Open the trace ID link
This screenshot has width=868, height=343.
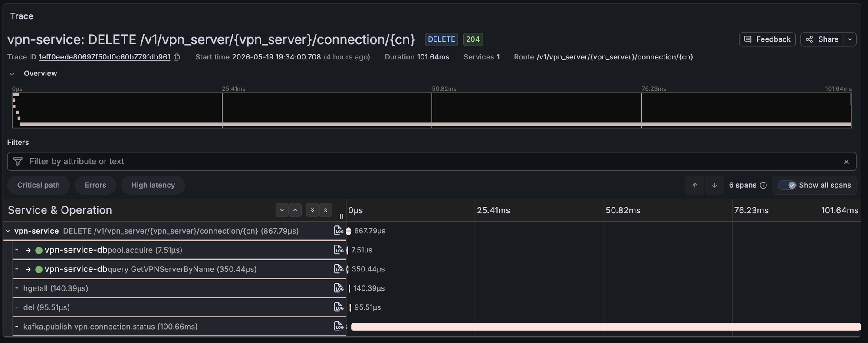(x=105, y=57)
